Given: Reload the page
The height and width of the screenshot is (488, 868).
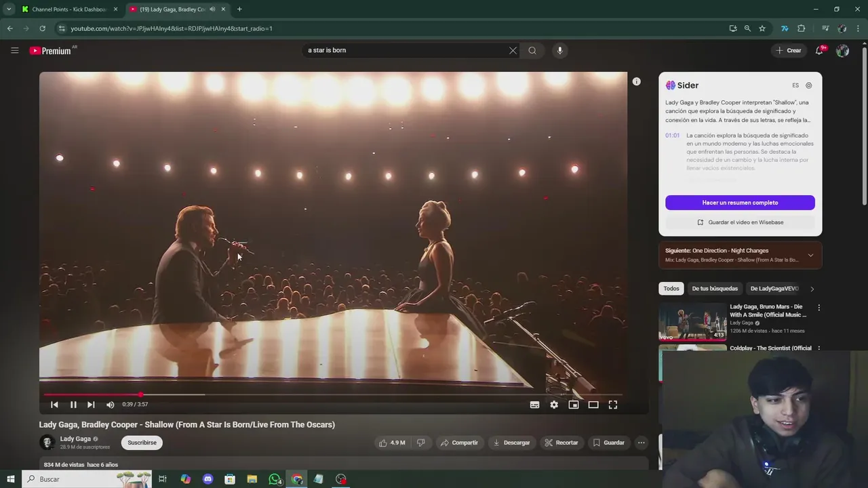Looking at the screenshot, I should 42,28.
